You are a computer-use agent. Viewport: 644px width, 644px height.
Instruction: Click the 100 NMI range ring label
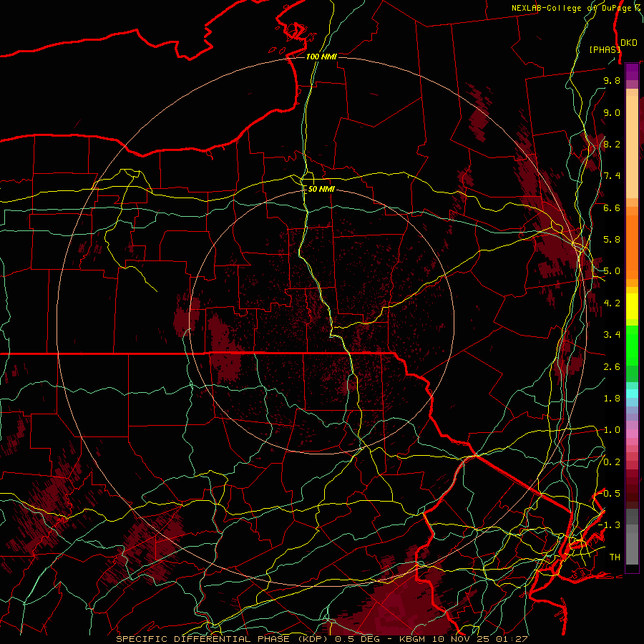point(321,57)
